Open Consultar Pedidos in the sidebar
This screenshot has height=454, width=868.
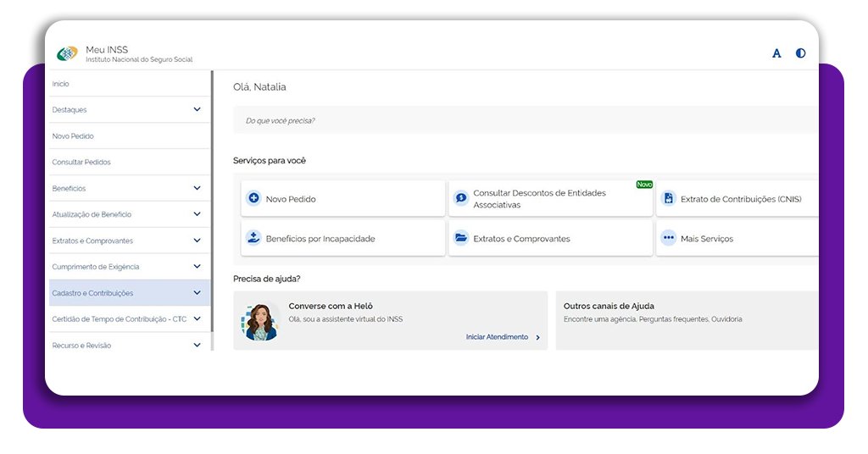(x=81, y=162)
